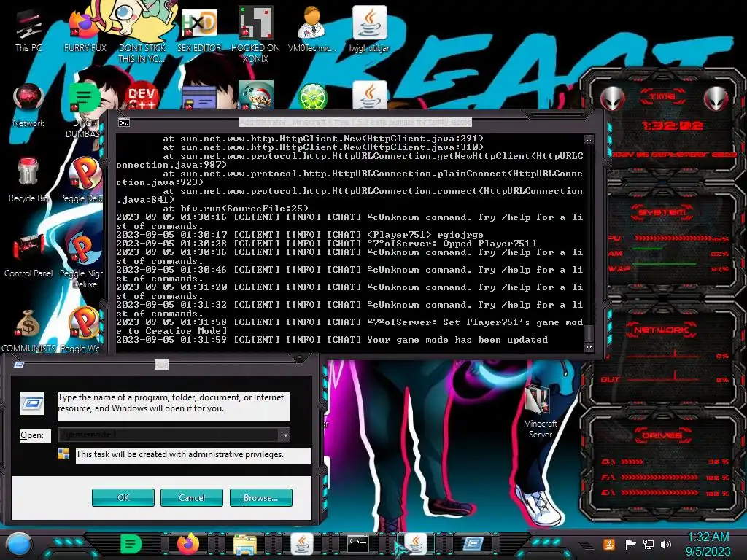Click the red 1:32 gadget clock readout
Viewport: 747px width, 560px height.
(672, 125)
